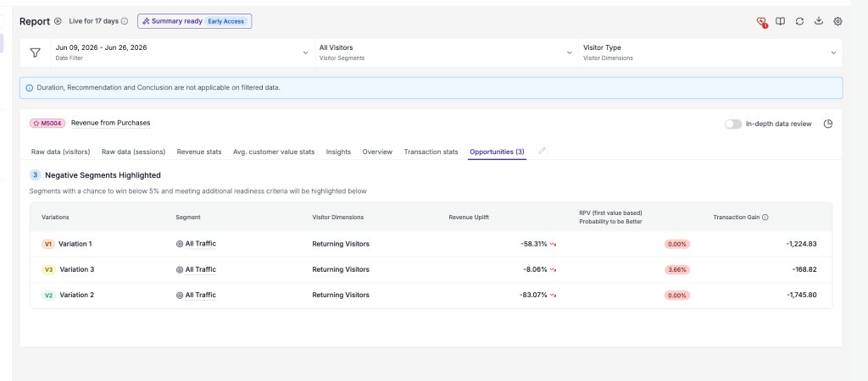
Task: Click the Revenue Uplift column header
Action: pyautogui.click(x=468, y=218)
